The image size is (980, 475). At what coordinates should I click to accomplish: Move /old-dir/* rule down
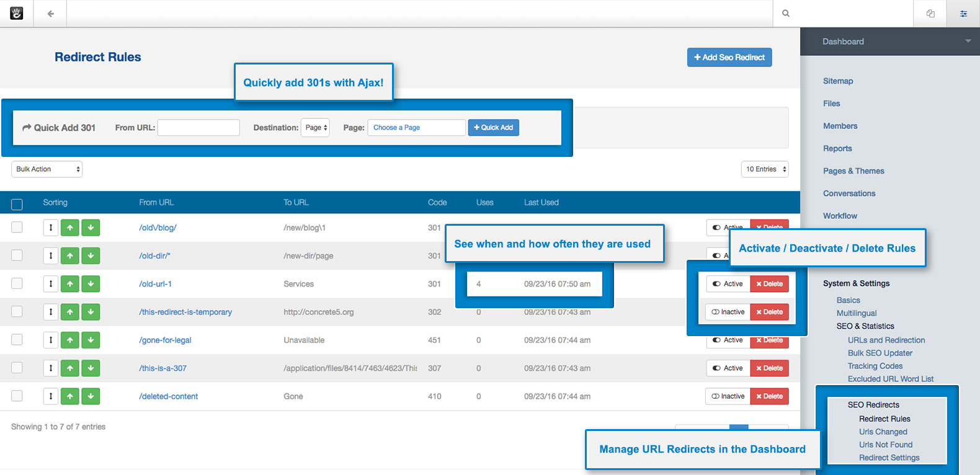click(x=91, y=255)
